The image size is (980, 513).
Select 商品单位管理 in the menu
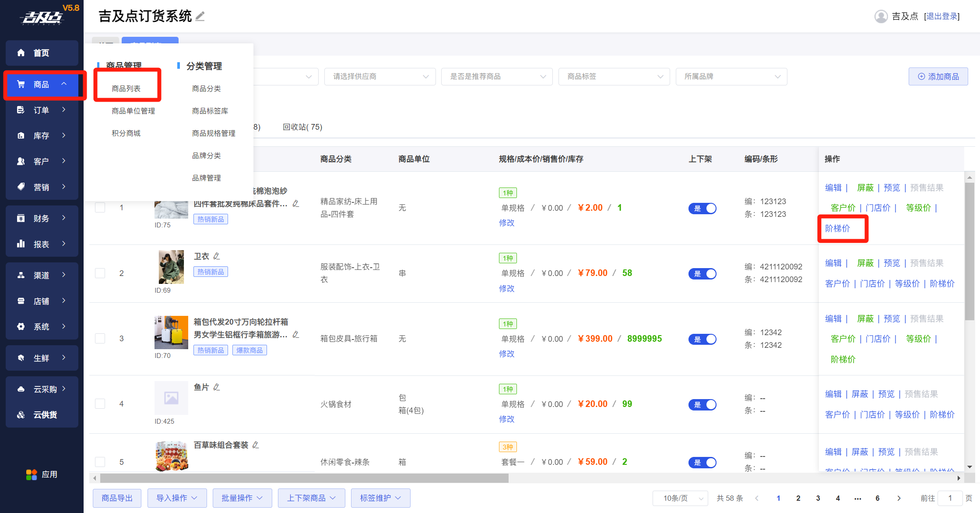pos(133,111)
